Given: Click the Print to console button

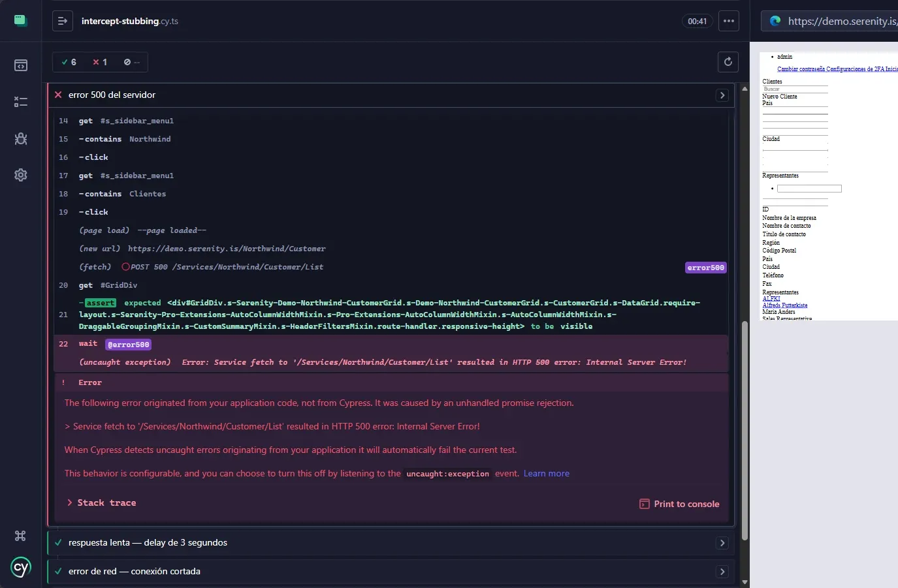Looking at the screenshot, I should 679,504.
